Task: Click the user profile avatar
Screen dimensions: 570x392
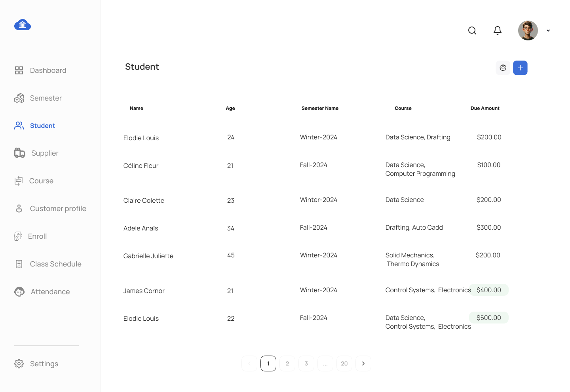Action: click(x=528, y=30)
